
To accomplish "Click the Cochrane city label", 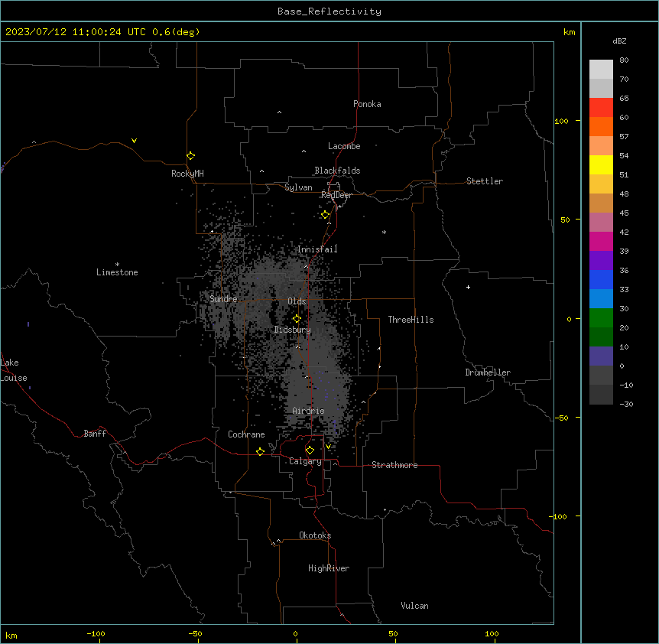I will (246, 434).
